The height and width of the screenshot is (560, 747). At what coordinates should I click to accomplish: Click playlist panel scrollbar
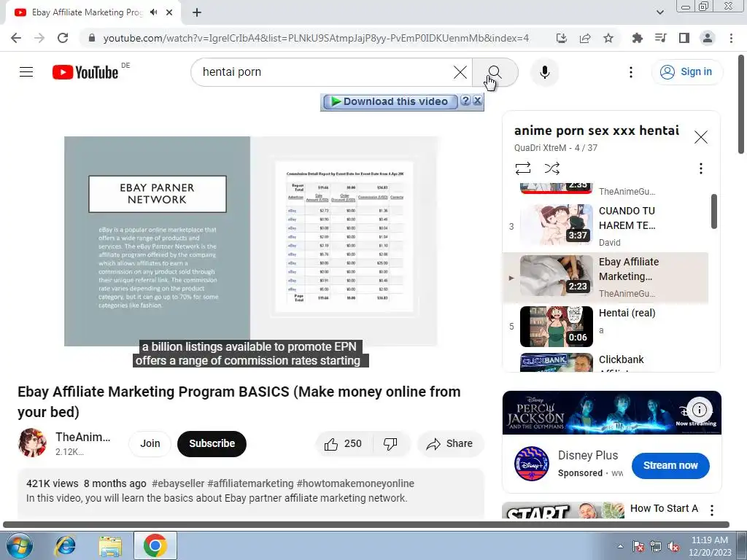pyautogui.click(x=713, y=211)
